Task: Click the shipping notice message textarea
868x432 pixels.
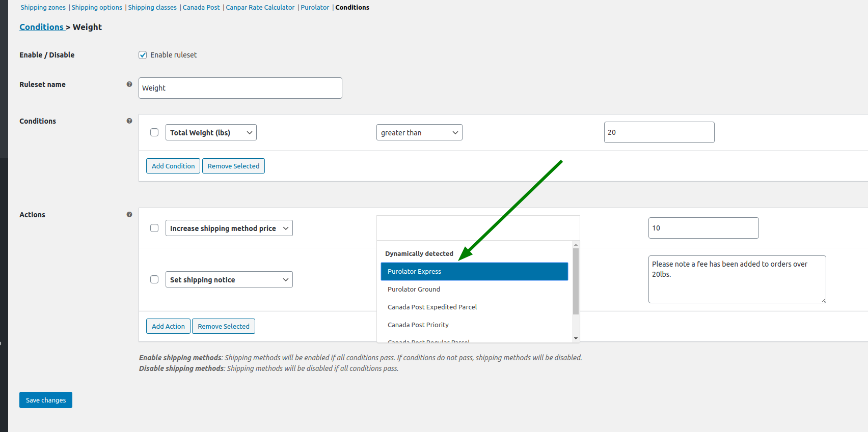Action: (x=737, y=279)
